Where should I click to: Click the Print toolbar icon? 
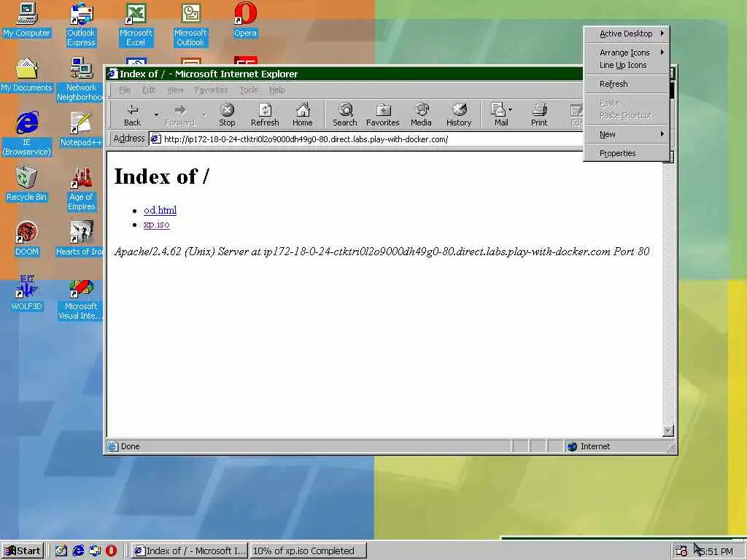(x=539, y=115)
